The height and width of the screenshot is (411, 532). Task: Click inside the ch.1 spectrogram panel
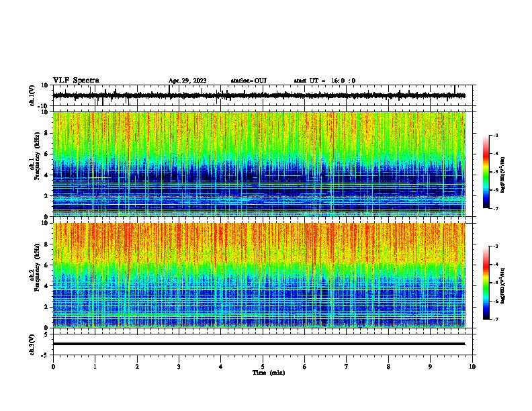tap(259, 164)
